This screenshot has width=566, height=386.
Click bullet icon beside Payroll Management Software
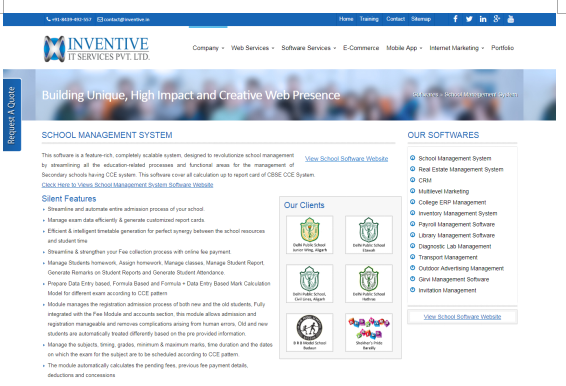[x=413, y=224]
